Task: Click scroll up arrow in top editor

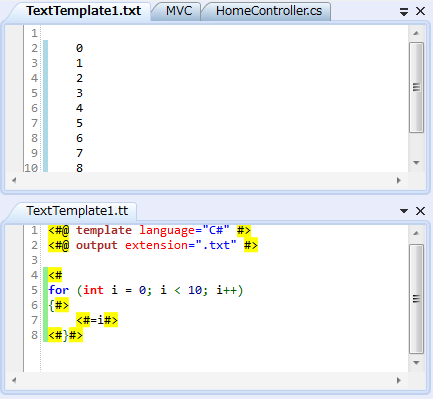Action: point(416,33)
